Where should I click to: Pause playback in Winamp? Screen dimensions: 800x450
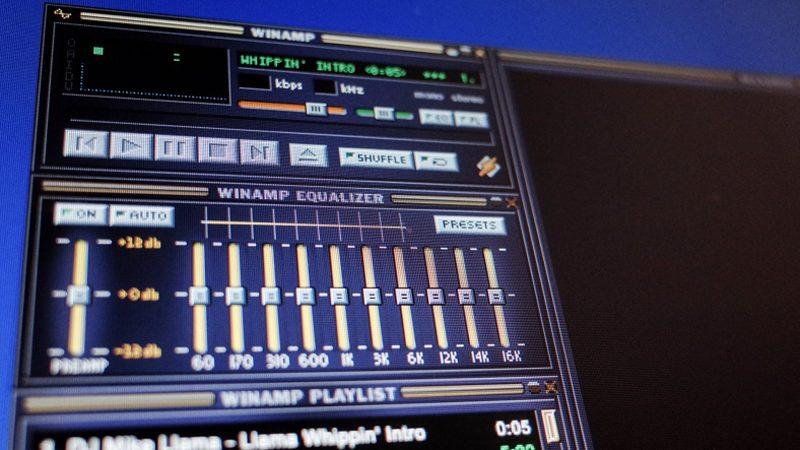pyautogui.click(x=174, y=148)
